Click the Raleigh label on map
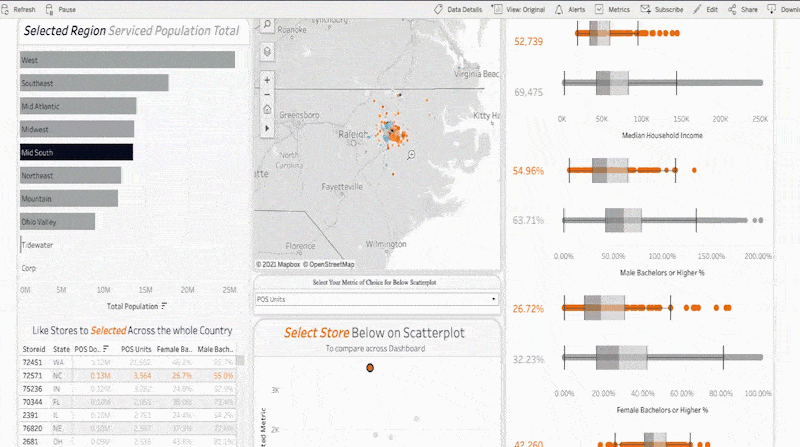Screen dimensions: 800x447 [353, 134]
